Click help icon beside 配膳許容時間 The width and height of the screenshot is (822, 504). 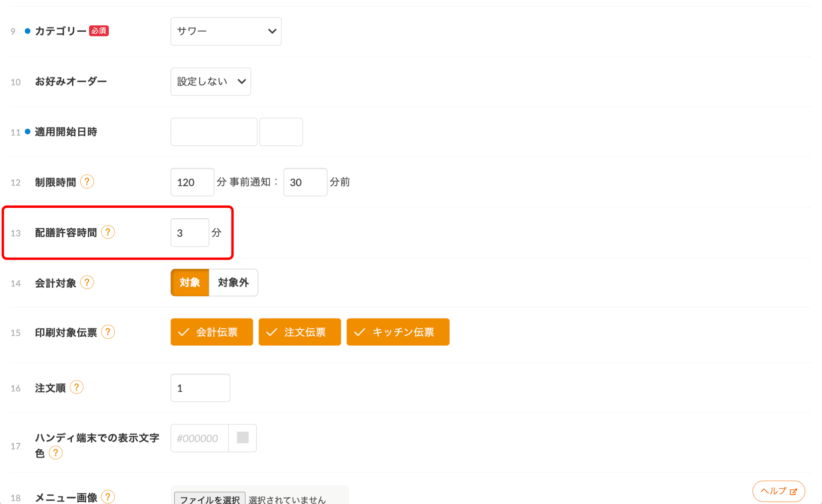click(x=108, y=232)
